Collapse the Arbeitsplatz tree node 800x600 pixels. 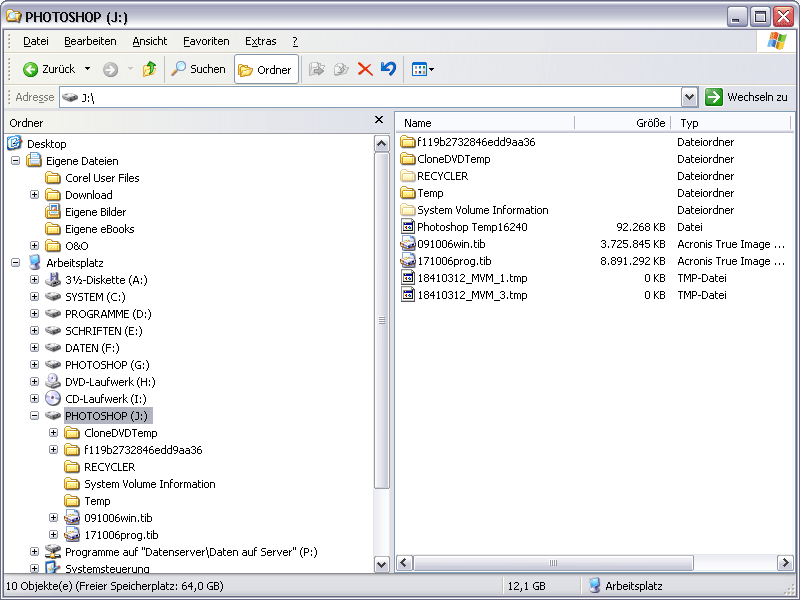(x=15, y=263)
